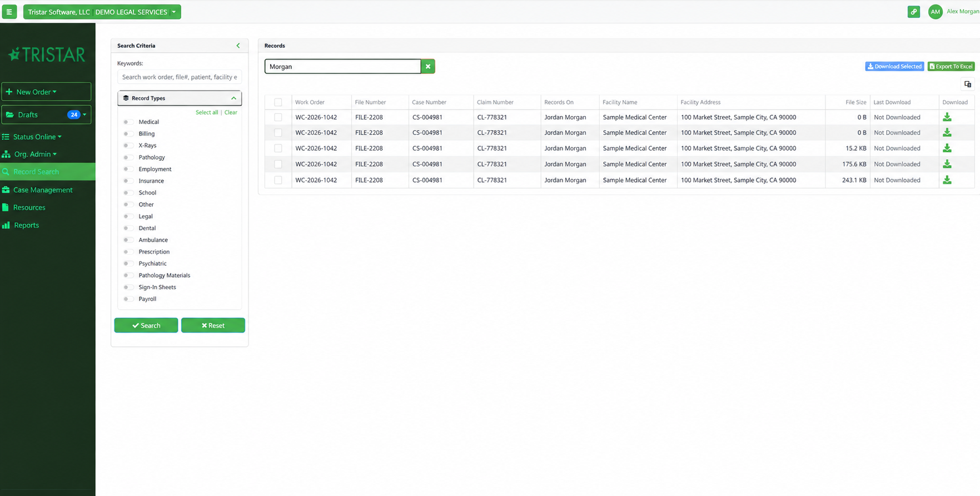Expand the Drafts dropdown arrow
The height and width of the screenshot is (496, 980).
tap(84, 115)
